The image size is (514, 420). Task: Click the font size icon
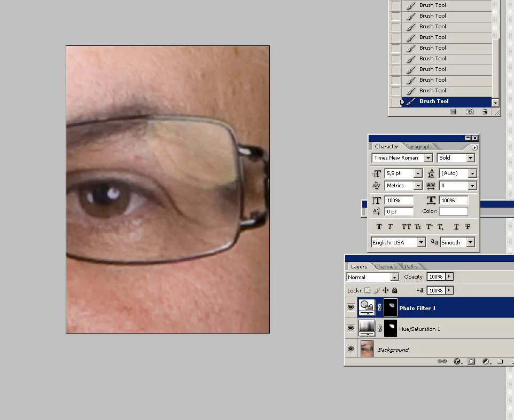[377, 173]
